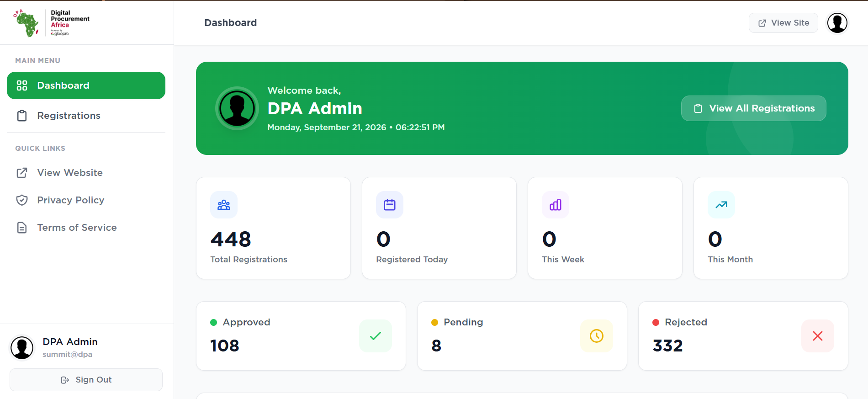Click View All Registrations button
This screenshot has width=868, height=399.
point(754,108)
